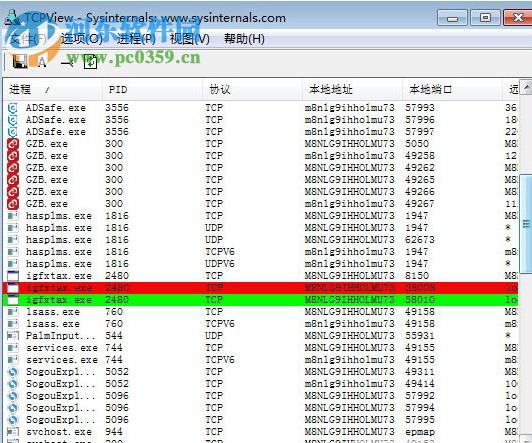Click GZB.exe icon on port 49266 row

point(13,192)
